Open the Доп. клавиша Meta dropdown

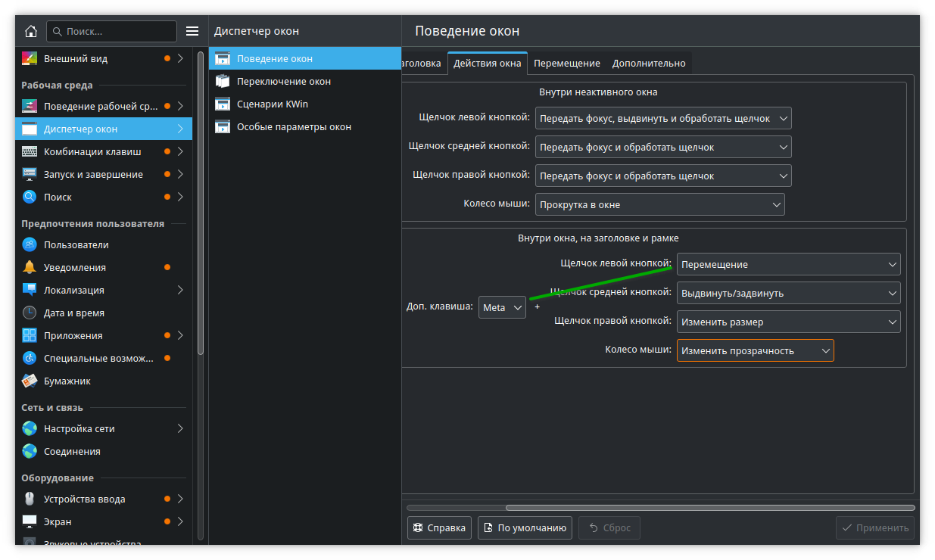[502, 307]
